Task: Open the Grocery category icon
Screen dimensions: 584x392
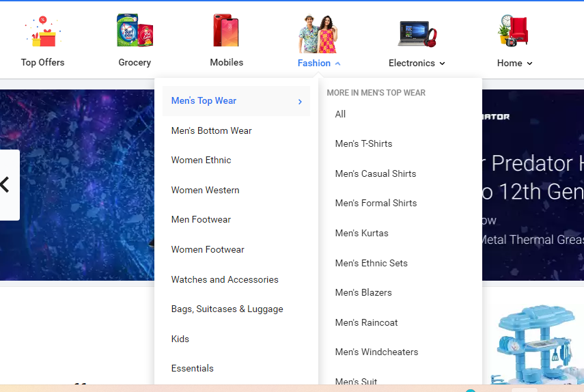Action: (x=135, y=32)
